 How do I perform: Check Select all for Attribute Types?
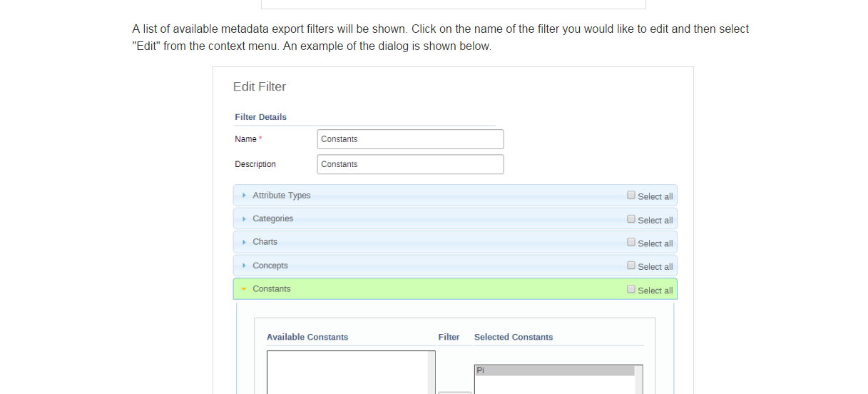[x=631, y=195]
